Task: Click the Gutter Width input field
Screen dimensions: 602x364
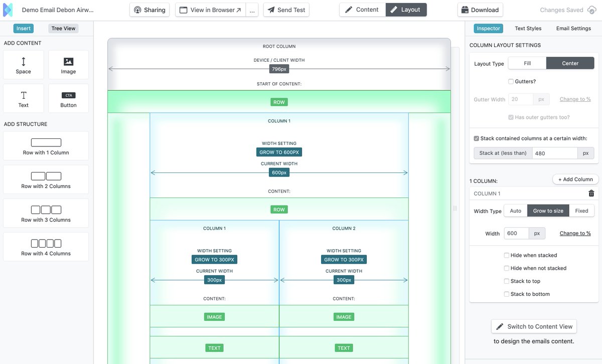Action: click(x=520, y=99)
